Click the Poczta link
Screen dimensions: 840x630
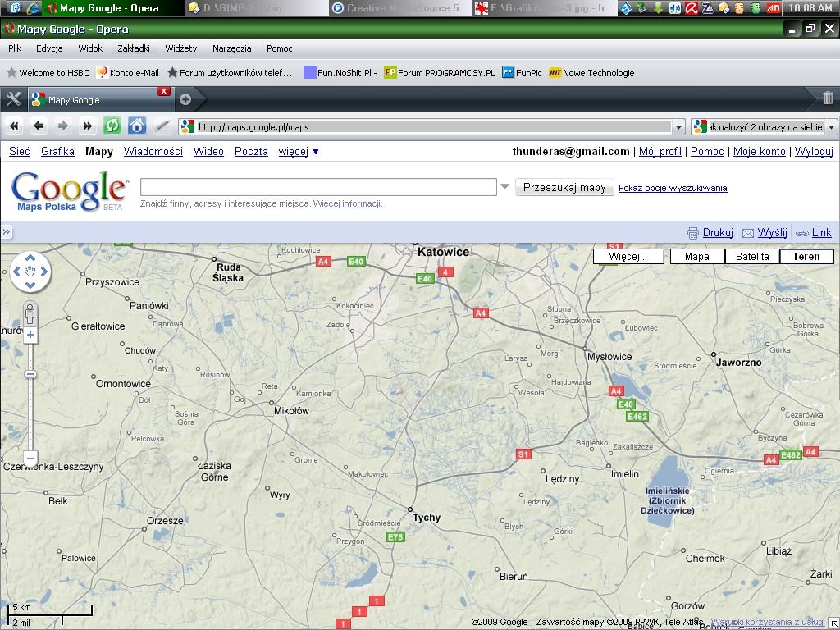[251, 151]
